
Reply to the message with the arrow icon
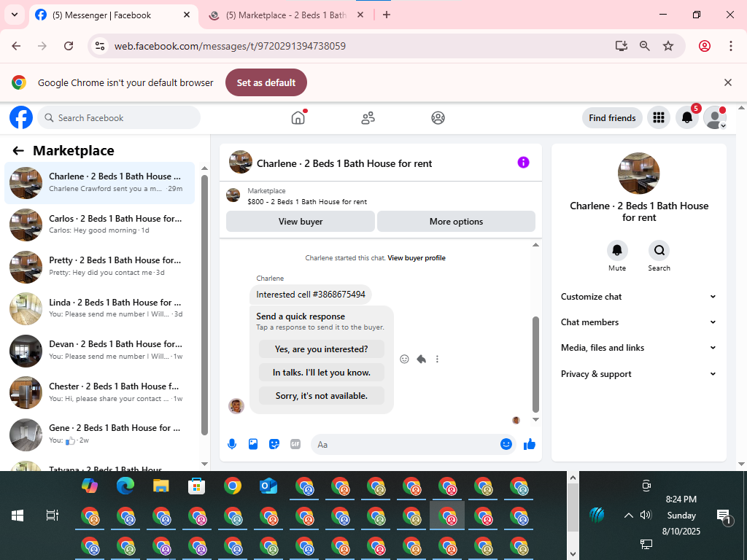tap(421, 359)
